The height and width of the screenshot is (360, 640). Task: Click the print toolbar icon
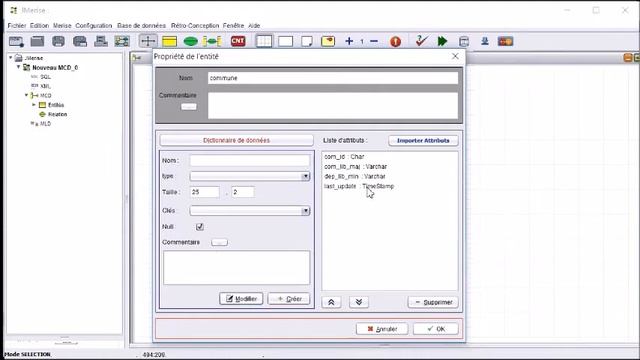101,41
